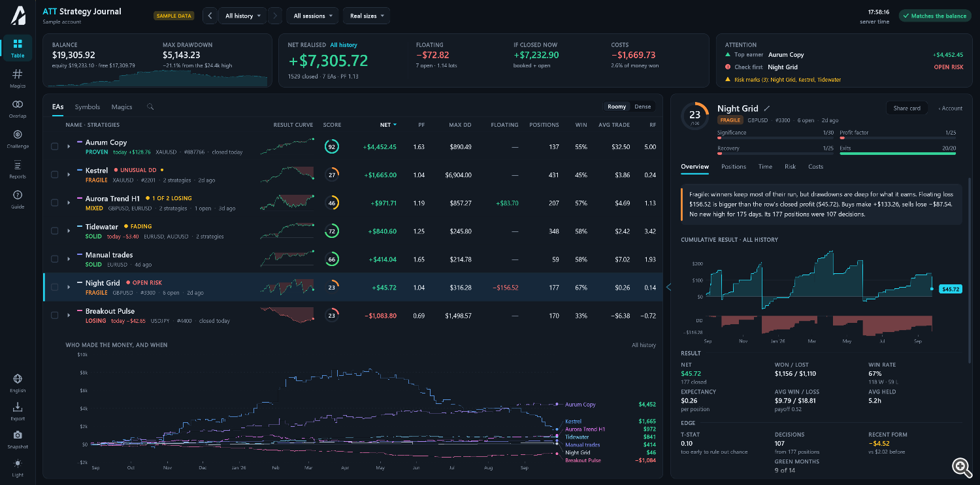
Task: Open the Challenge sidebar icon
Action: 18,135
